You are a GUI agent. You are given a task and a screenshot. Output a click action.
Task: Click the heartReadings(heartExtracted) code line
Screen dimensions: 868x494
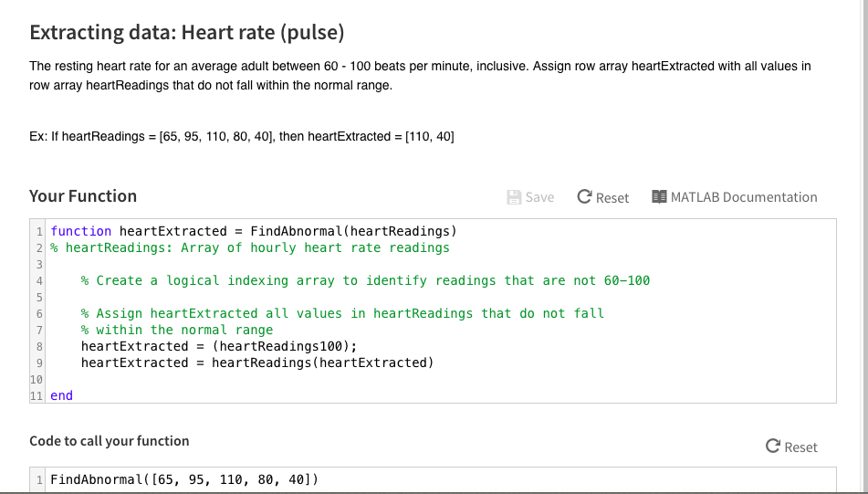tap(257, 363)
